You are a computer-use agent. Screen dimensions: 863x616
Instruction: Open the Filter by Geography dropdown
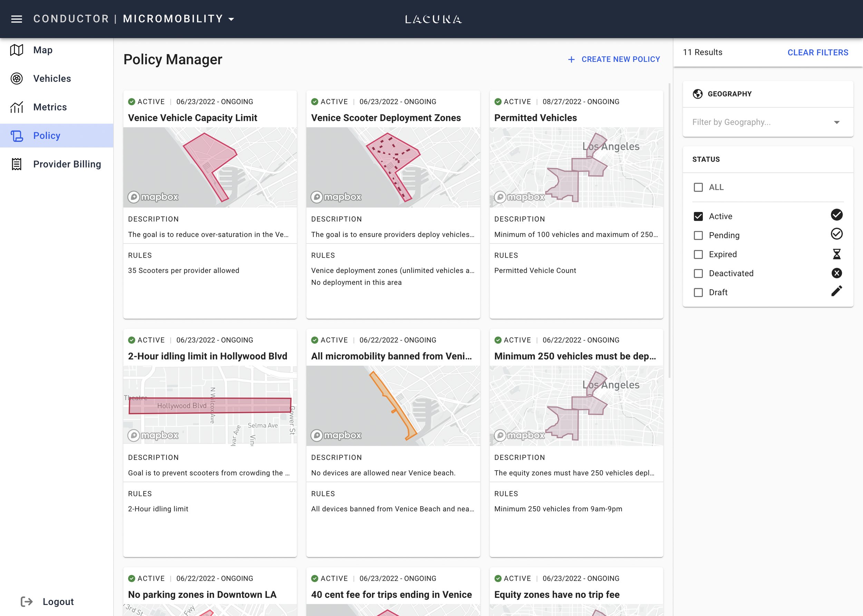[x=768, y=122]
